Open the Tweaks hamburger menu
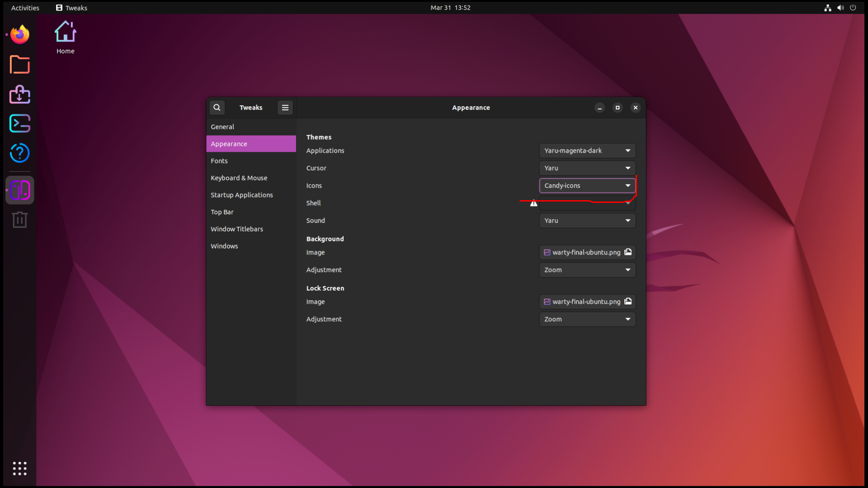This screenshot has width=868, height=488. pyautogui.click(x=285, y=108)
